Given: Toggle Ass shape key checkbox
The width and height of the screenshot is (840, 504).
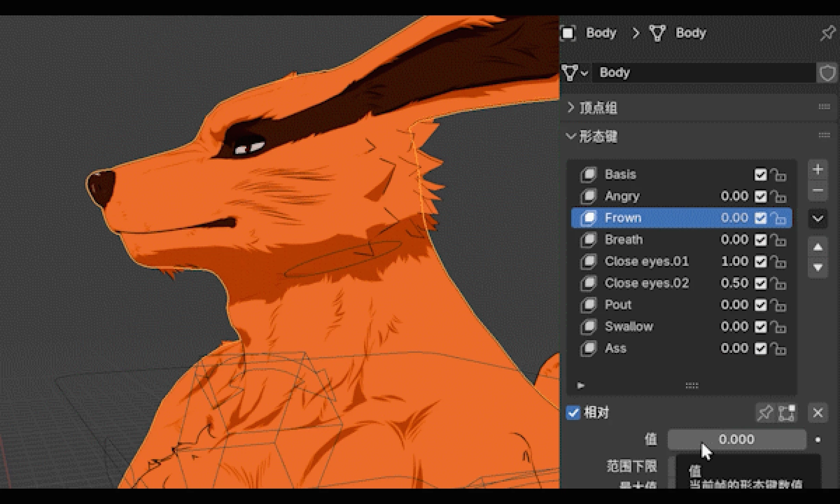Looking at the screenshot, I should tap(761, 349).
